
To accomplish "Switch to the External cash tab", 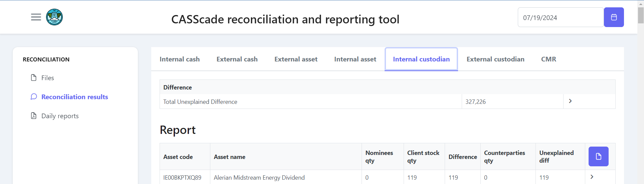I will coord(237,59).
